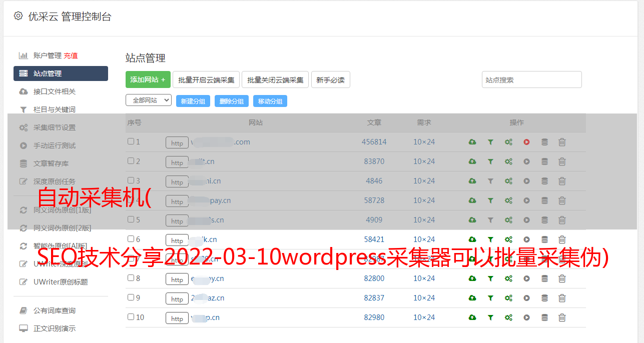
Task: Click 批量关闭云端采集 button
Action: [x=275, y=79]
